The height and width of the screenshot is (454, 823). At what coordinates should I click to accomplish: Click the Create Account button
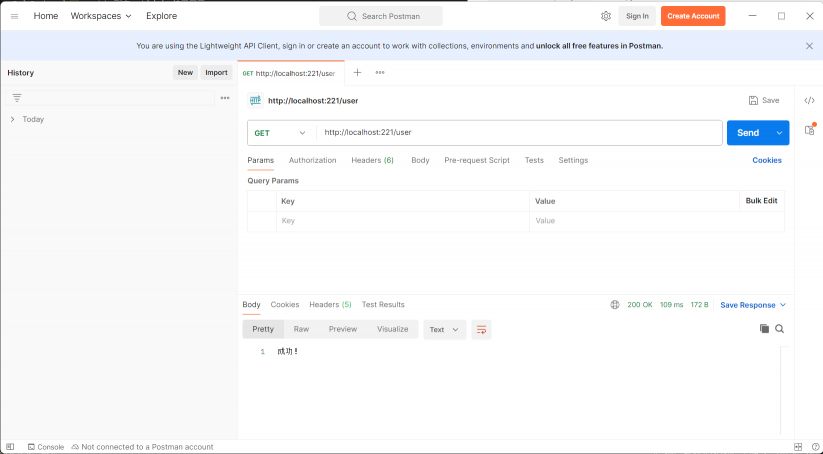(693, 16)
